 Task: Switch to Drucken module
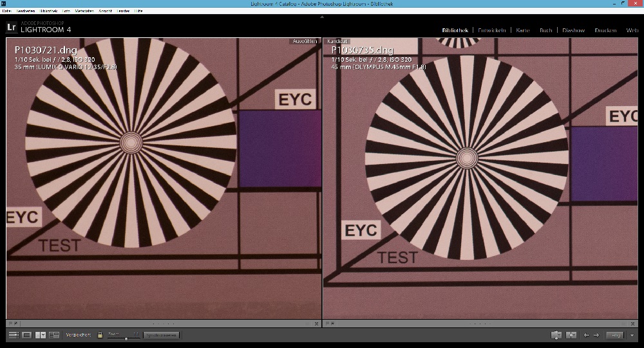click(x=605, y=30)
